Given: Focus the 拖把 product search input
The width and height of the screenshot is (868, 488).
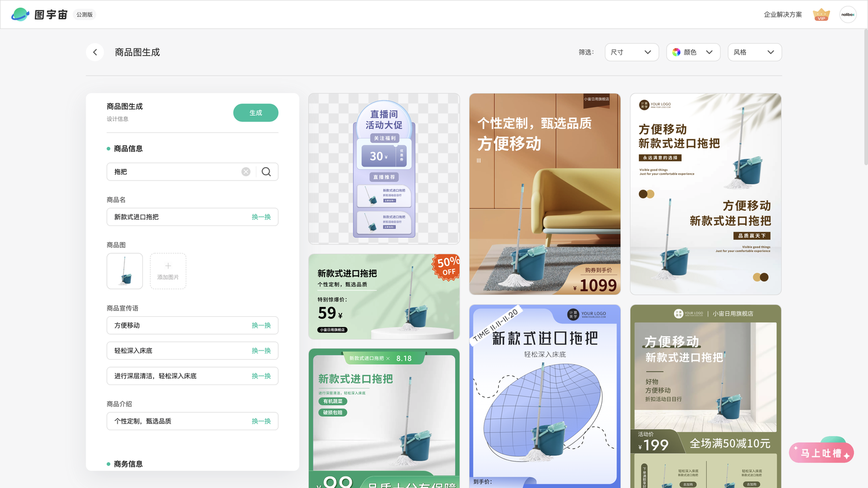Looking at the screenshot, I should click(193, 172).
